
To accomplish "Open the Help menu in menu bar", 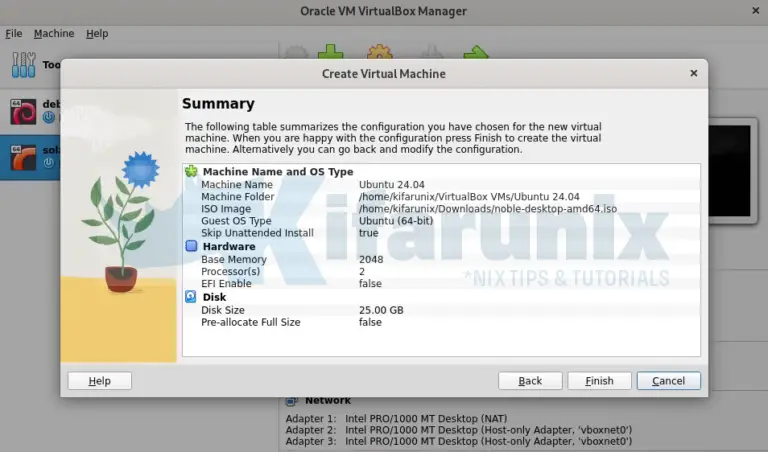I will (97, 34).
